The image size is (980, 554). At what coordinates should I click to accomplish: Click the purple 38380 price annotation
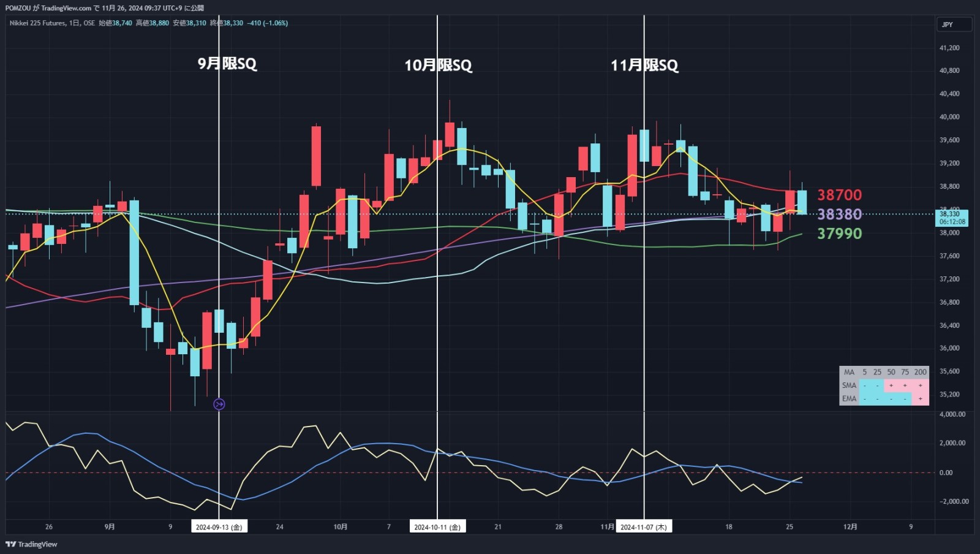pyautogui.click(x=839, y=214)
